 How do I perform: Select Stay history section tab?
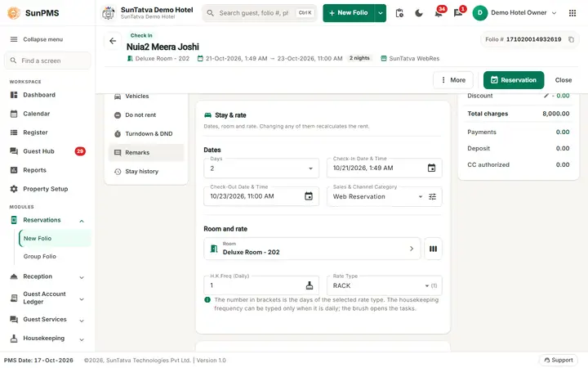tap(146, 171)
